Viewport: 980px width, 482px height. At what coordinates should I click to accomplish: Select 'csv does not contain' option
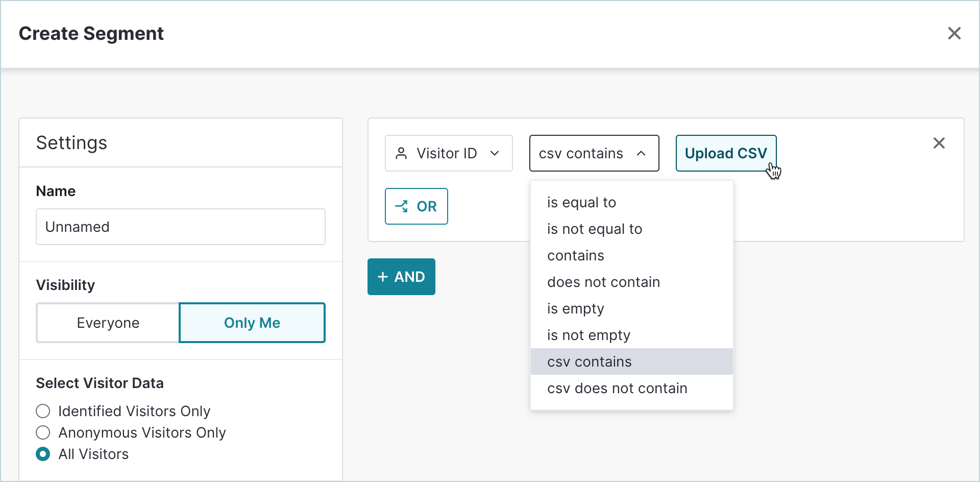pyautogui.click(x=617, y=388)
